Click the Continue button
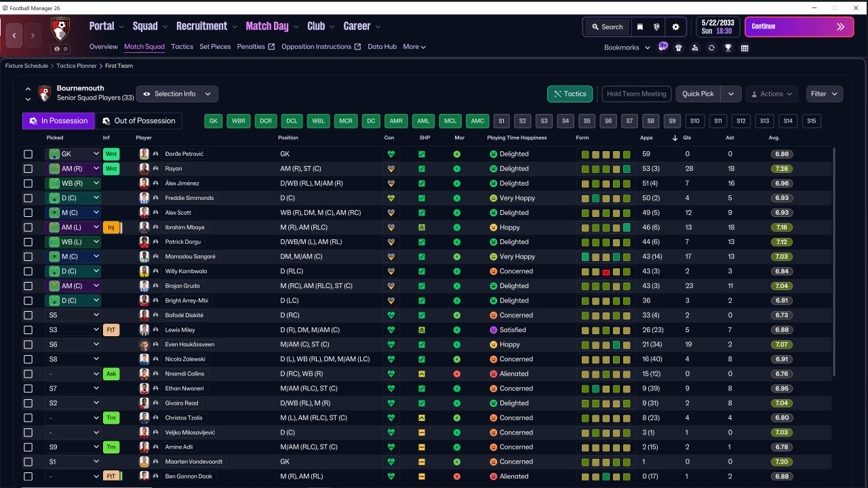868x488 pixels. pos(800,26)
